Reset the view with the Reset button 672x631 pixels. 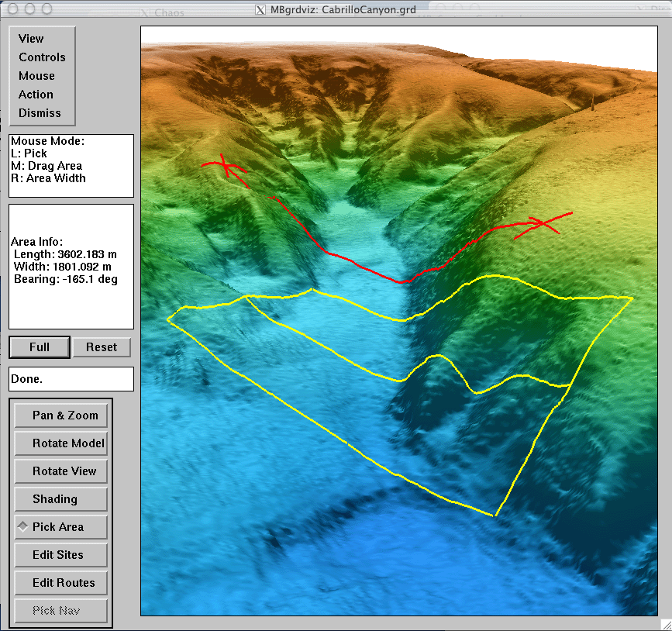pyautogui.click(x=102, y=347)
